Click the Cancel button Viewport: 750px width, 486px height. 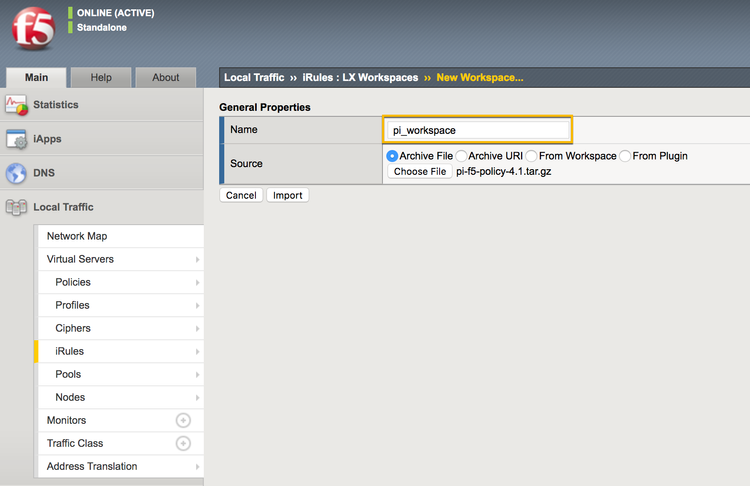(x=241, y=195)
